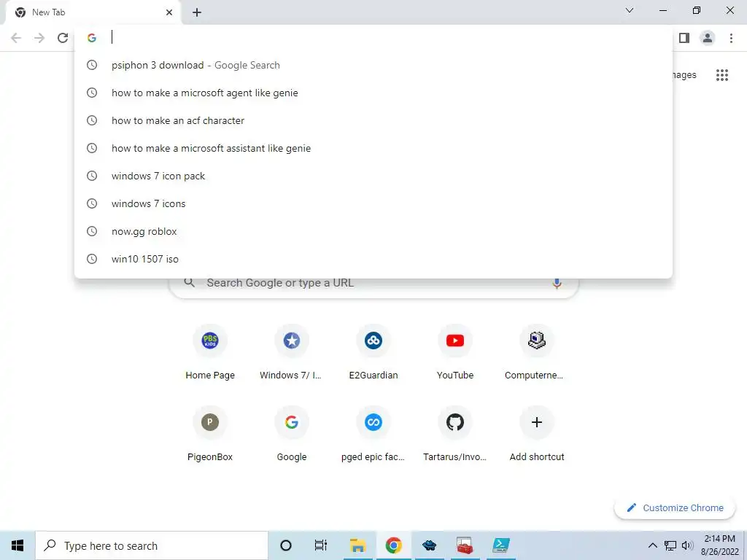
Task: Select suggestion how to make an acf character
Action: pyautogui.click(x=373, y=120)
